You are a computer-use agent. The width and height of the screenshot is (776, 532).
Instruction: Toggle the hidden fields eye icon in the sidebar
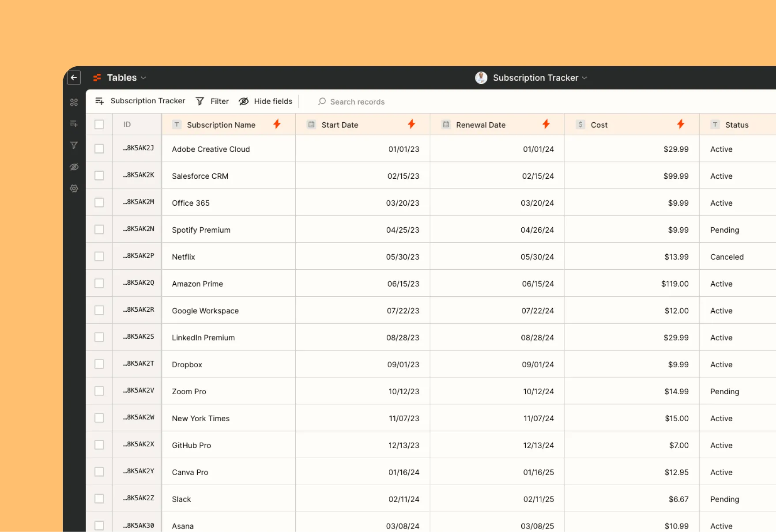pos(74,167)
